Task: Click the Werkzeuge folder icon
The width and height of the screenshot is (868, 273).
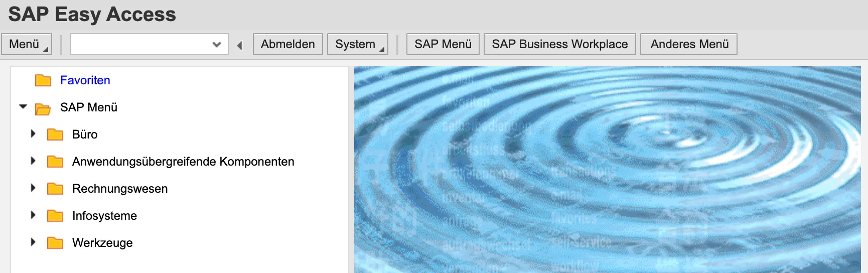Action: (x=55, y=243)
